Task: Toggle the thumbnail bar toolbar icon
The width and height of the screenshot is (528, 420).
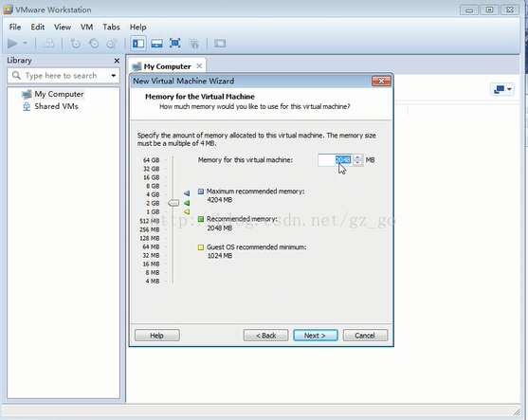Action: [x=156, y=44]
